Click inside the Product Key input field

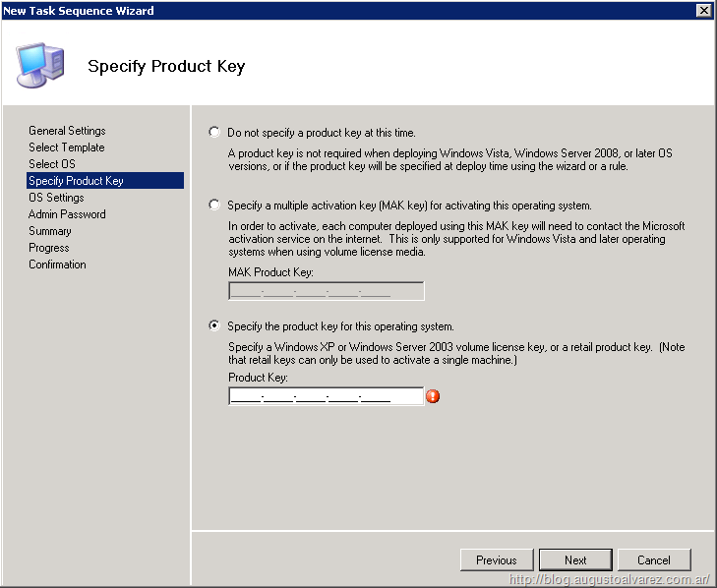click(x=326, y=396)
